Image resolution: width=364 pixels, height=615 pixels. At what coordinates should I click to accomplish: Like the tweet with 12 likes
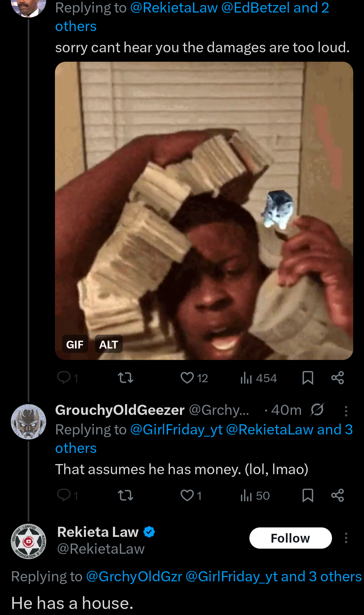coord(194,378)
